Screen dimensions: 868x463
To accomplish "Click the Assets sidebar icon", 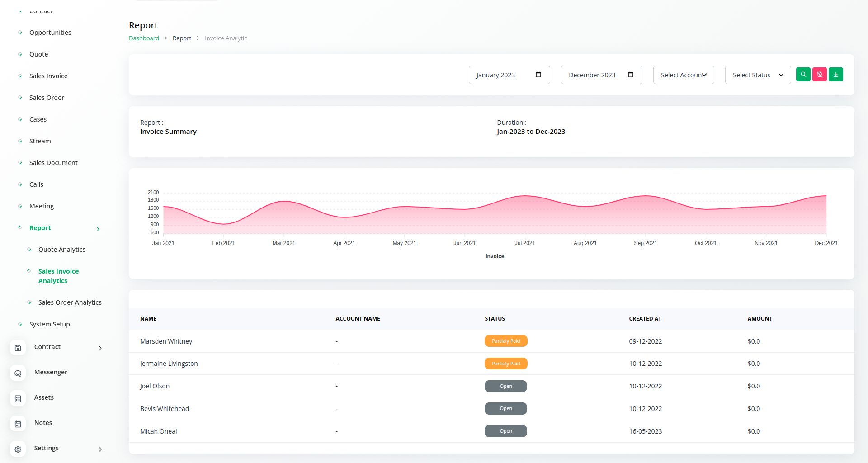I will click(x=18, y=398).
